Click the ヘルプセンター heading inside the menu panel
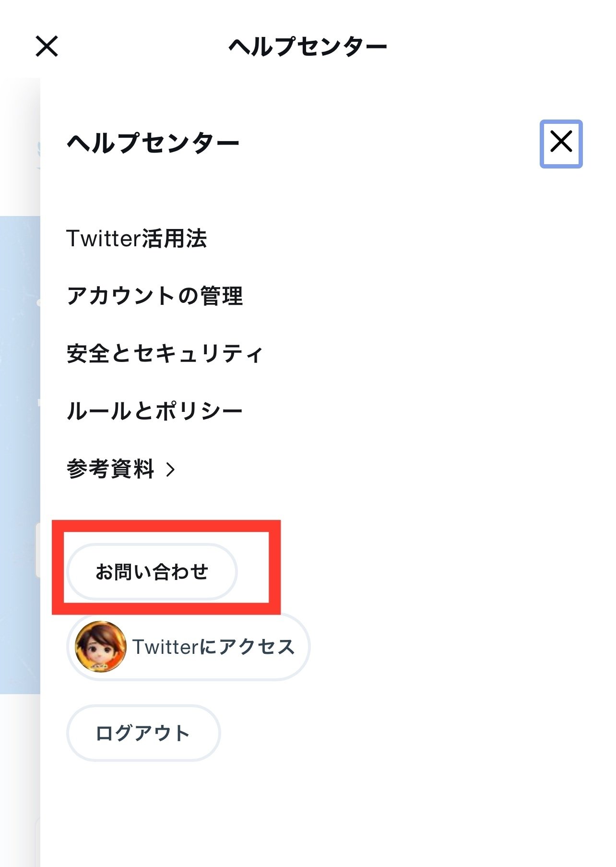The image size is (616, 867). point(153,143)
